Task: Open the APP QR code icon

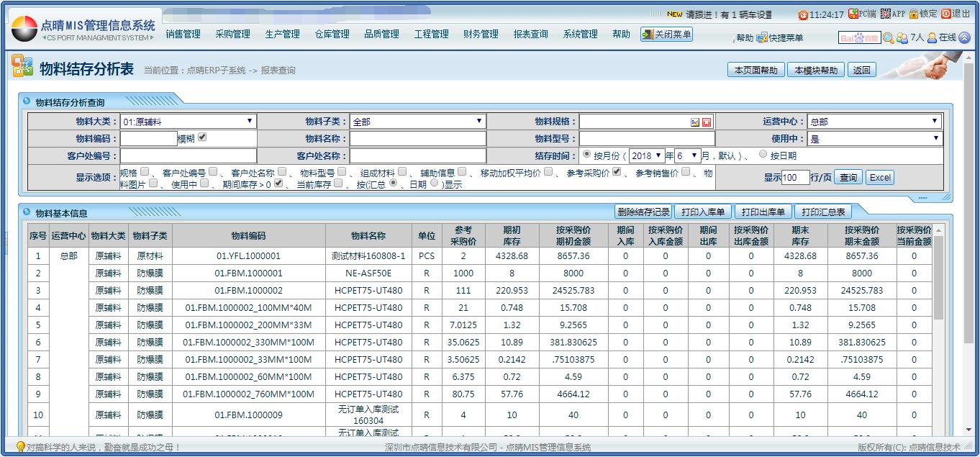Action: click(885, 14)
